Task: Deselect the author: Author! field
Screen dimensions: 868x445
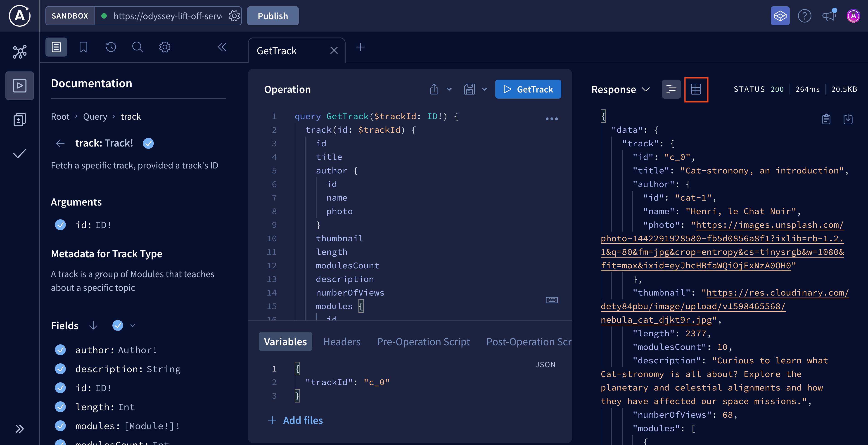Action: click(60, 350)
